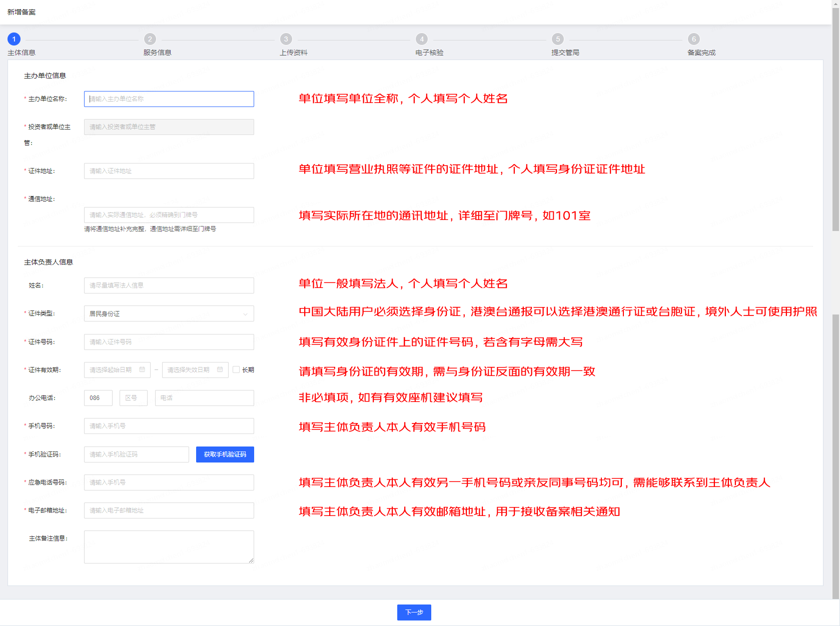Click the 电子邮箱地址 input field
This screenshot has height=626, width=840.
(169, 510)
